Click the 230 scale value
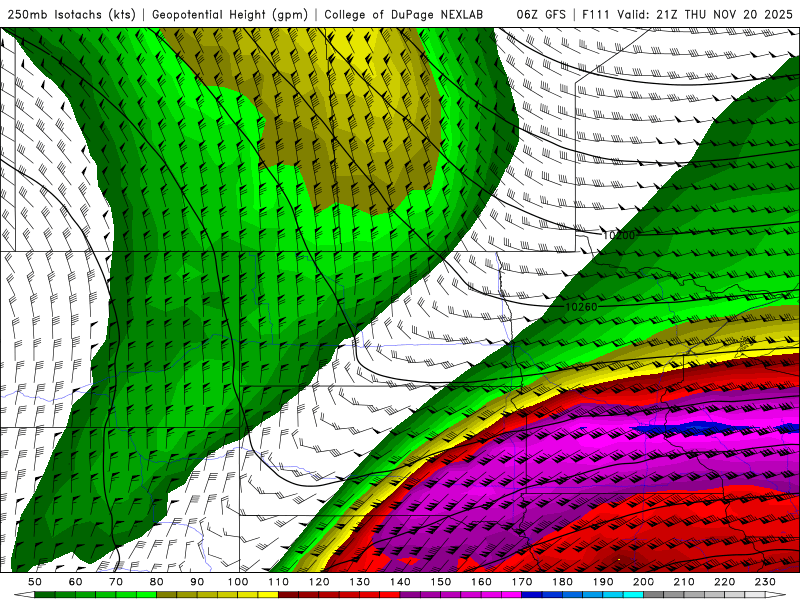800x600 pixels. pyautogui.click(x=765, y=582)
